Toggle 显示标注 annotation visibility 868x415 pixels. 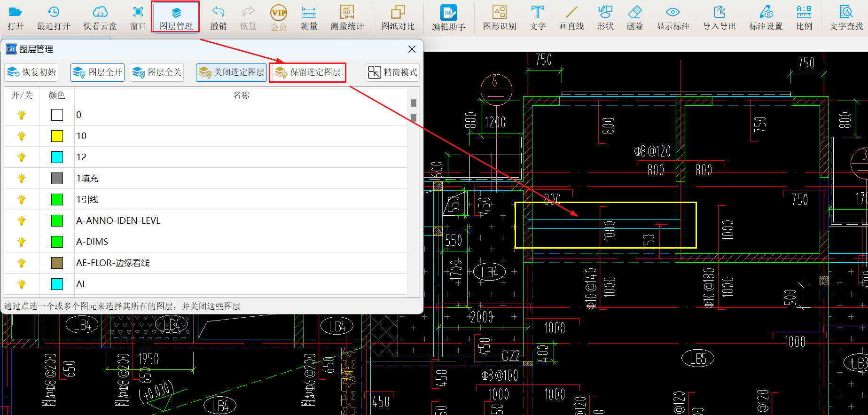click(x=673, y=18)
